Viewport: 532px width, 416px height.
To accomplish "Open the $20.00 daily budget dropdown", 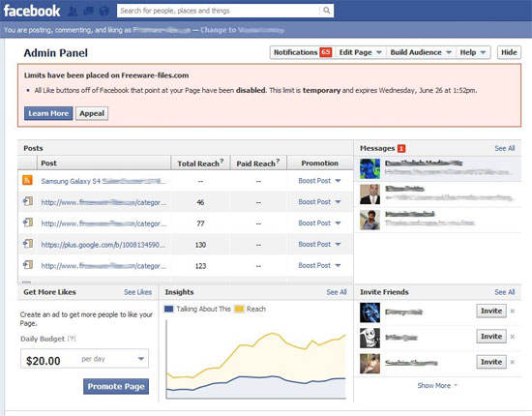I will (x=84, y=359).
